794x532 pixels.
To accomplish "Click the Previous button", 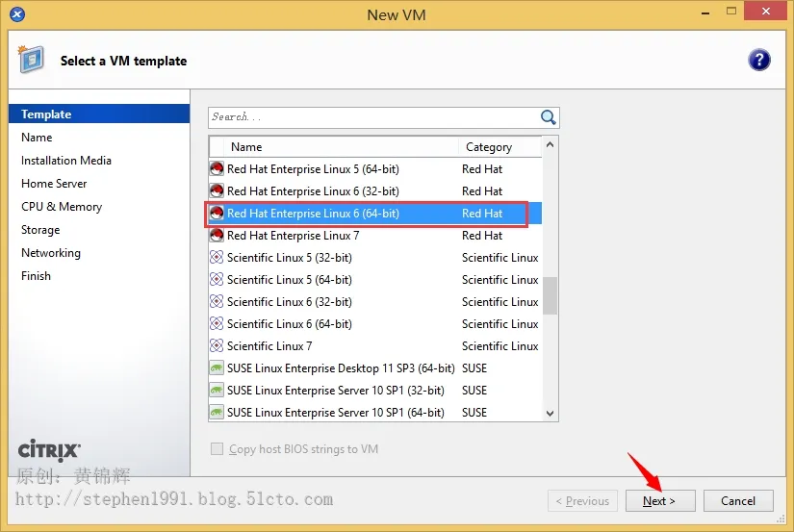I will (582, 500).
